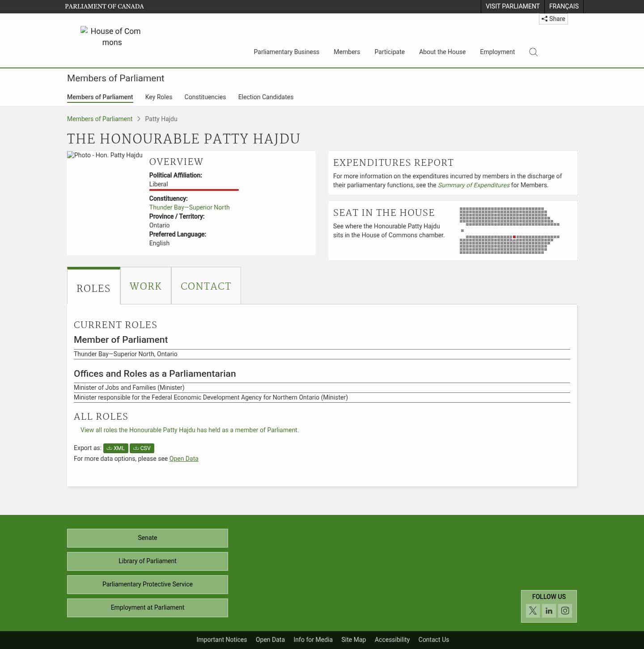Image resolution: width=644 pixels, height=649 pixels.
Task: Switch to the CONTACT tab
Action: (206, 286)
